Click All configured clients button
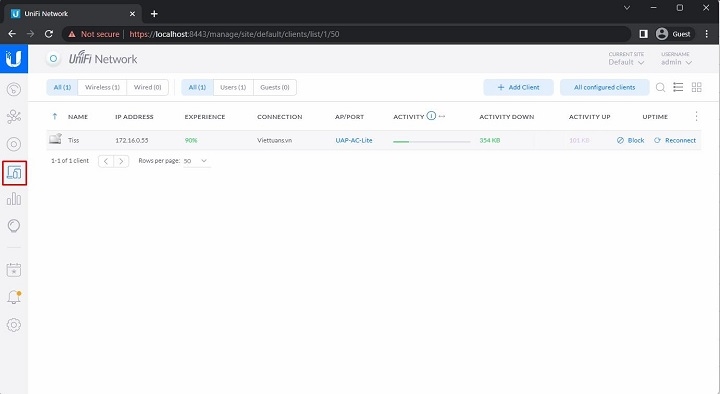Image resolution: width=720 pixels, height=394 pixels. point(605,87)
